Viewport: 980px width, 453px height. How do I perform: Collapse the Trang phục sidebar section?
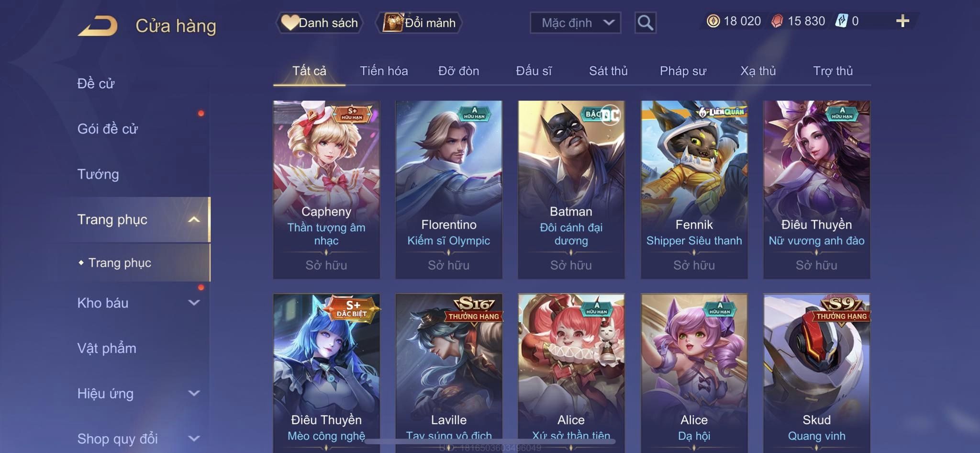pyautogui.click(x=194, y=220)
